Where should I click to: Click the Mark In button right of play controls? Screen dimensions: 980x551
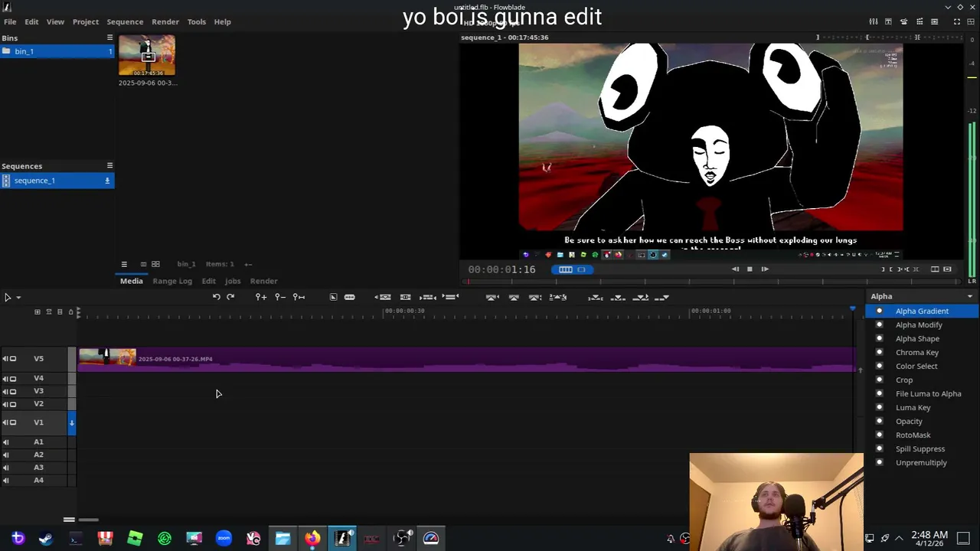click(x=883, y=269)
